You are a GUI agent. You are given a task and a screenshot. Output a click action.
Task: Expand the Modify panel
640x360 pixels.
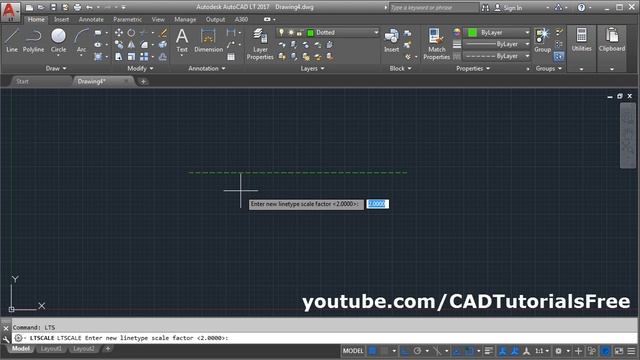[x=140, y=69]
